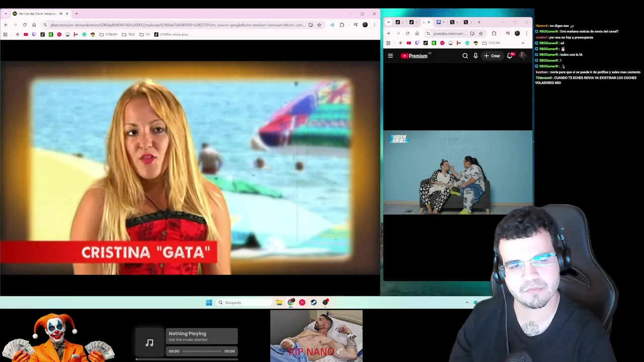Open TELE bookmarks folder
The height and width of the screenshot is (362, 644).
click(x=128, y=34)
